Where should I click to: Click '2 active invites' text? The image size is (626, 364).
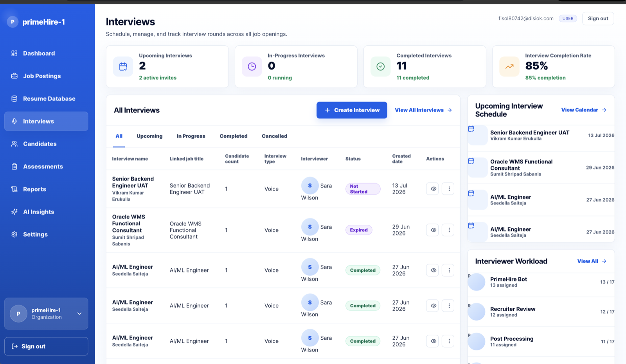pyautogui.click(x=158, y=78)
